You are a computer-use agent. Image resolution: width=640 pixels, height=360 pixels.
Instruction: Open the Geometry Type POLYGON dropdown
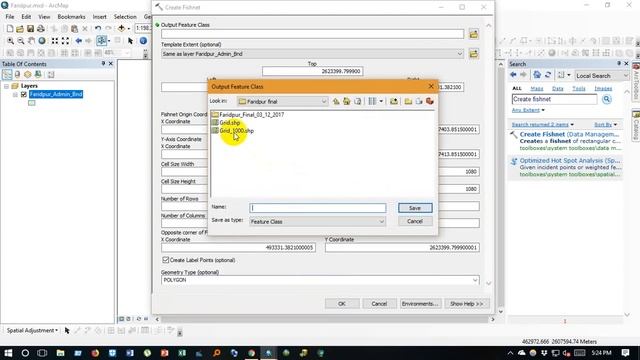pos(475,280)
